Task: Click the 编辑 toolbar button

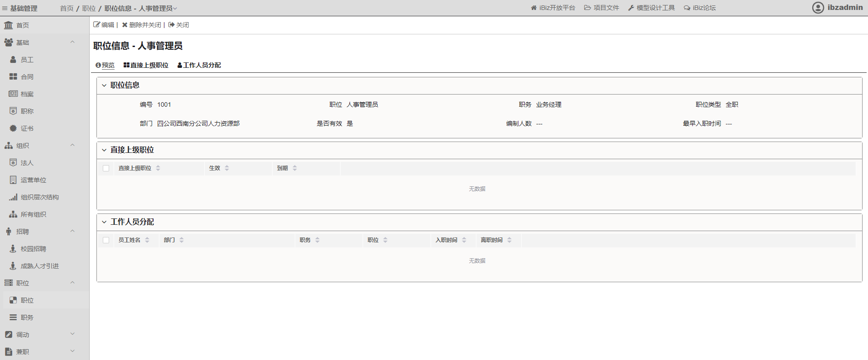Action: (x=104, y=25)
